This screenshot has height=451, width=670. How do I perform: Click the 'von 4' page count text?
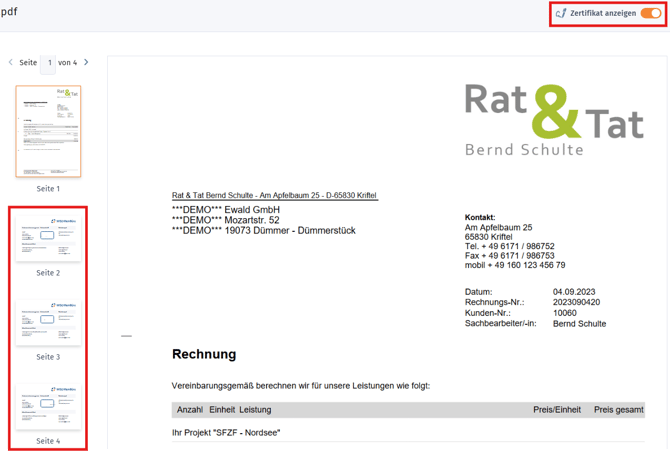pos(68,62)
